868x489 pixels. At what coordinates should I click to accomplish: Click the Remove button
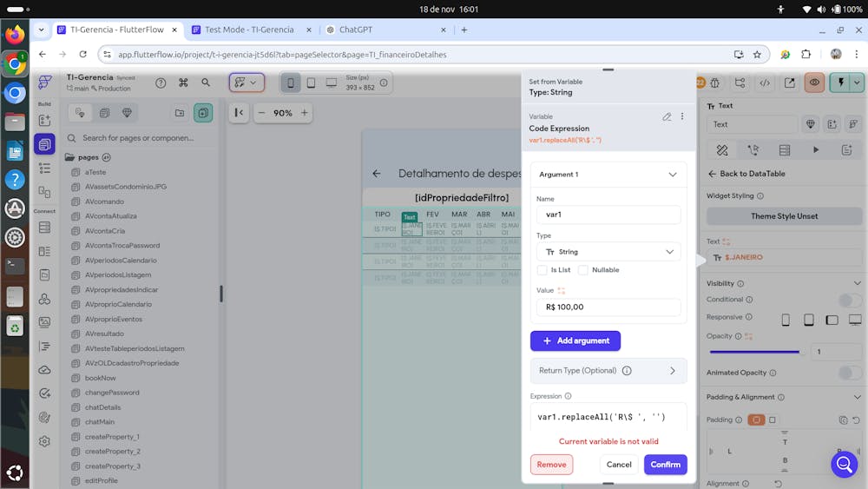click(551, 465)
